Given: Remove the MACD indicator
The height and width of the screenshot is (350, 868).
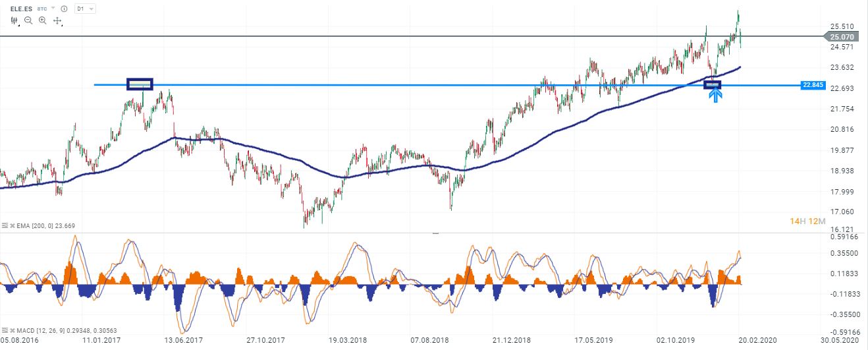Looking at the screenshot, I should coord(13,328).
